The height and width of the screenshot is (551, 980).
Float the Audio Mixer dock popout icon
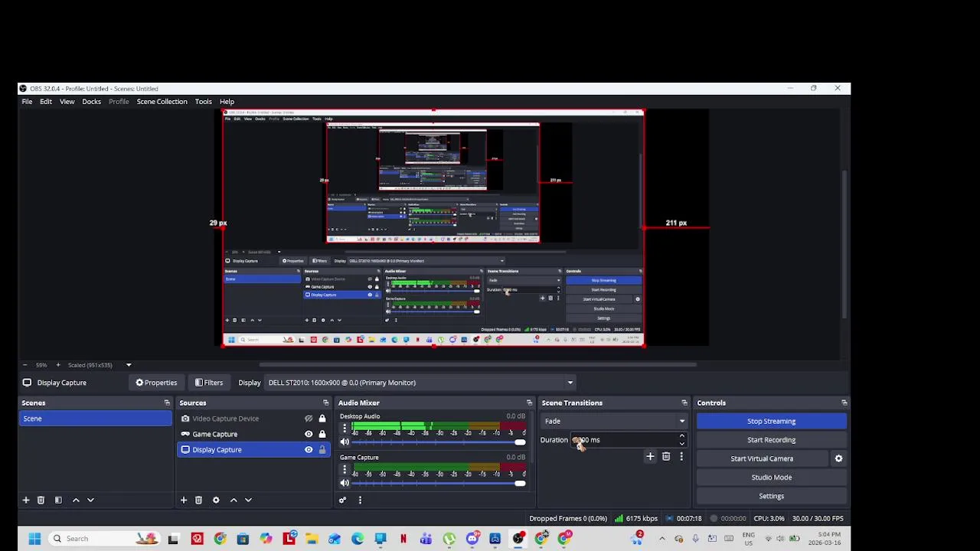[529, 403]
